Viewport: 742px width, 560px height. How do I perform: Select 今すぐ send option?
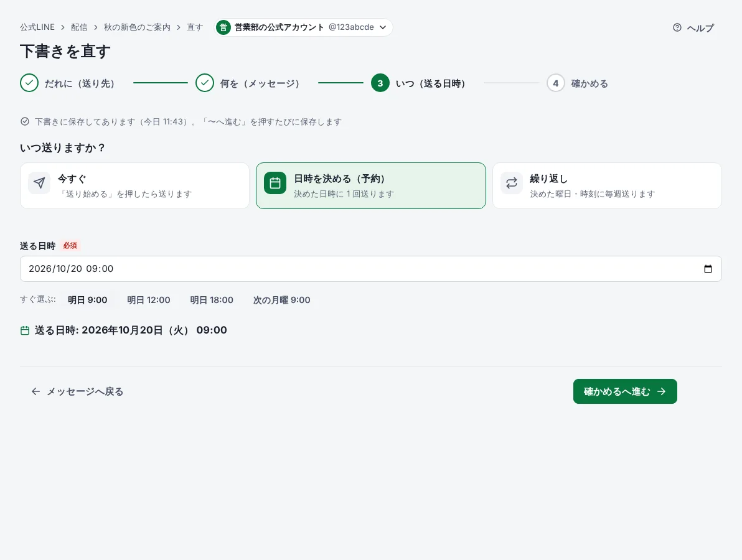coord(134,185)
